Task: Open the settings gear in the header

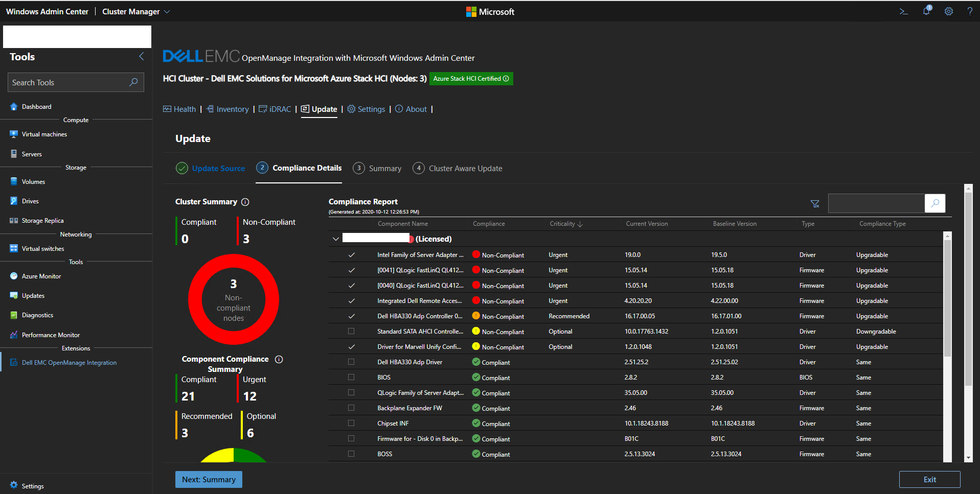Action: pos(949,11)
